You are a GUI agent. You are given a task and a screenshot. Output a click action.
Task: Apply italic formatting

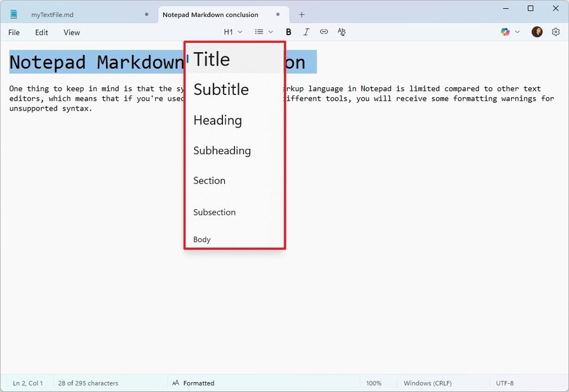pos(306,32)
